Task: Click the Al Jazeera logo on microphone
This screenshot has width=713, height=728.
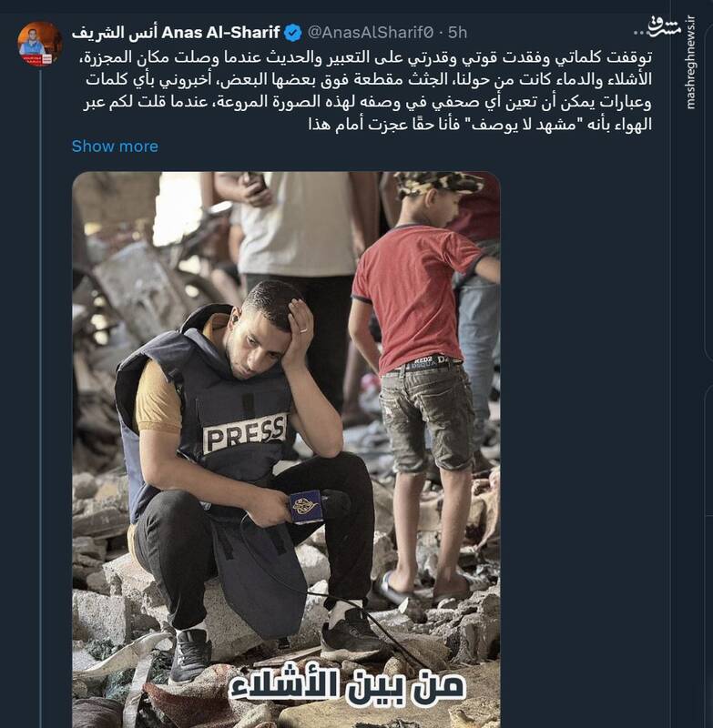Action: [306, 506]
